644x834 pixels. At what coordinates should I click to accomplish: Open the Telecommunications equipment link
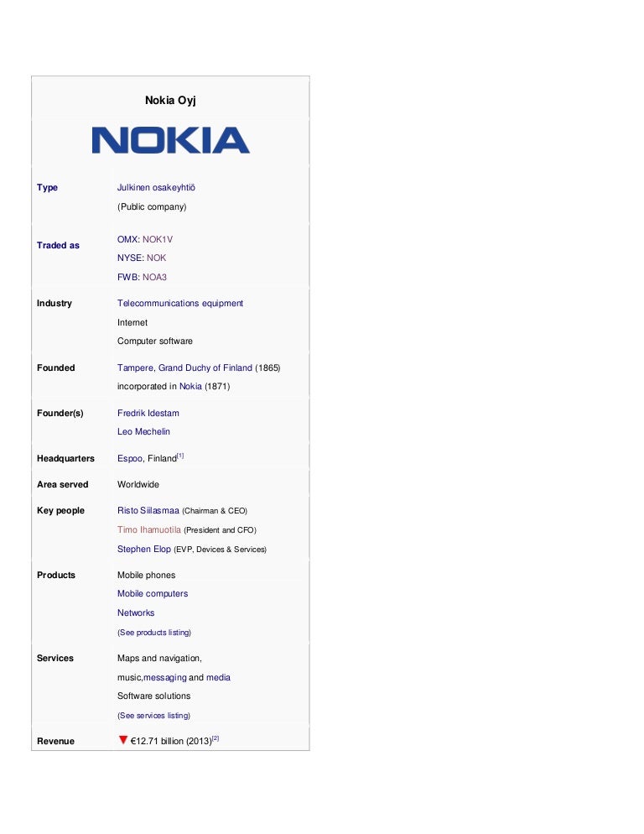pos(180,304)
